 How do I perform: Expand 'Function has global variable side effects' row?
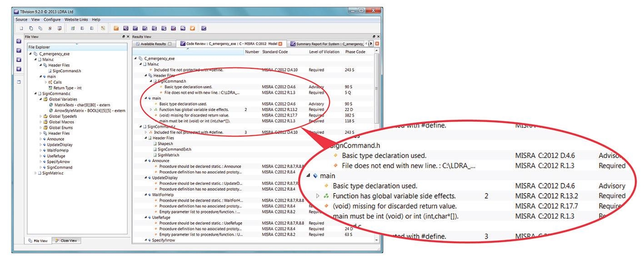(151, 110)
